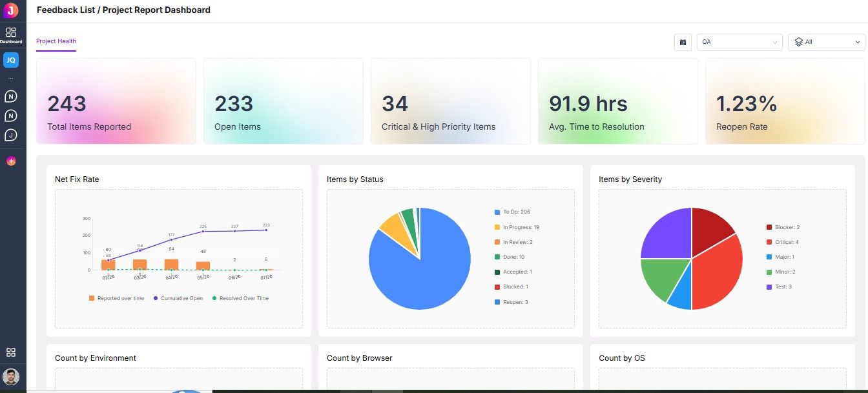Image resolution: width=868 pixels, height=393 pixels.
Task: Toggle the Major: 1 severity legend
Action: (x=780, y=257)
